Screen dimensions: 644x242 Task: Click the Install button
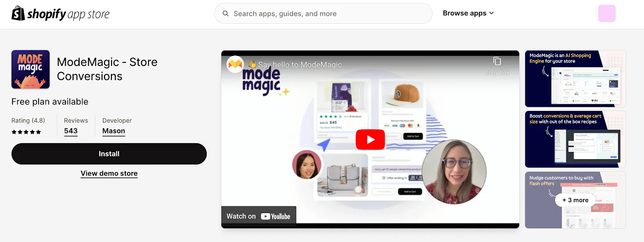109,154
